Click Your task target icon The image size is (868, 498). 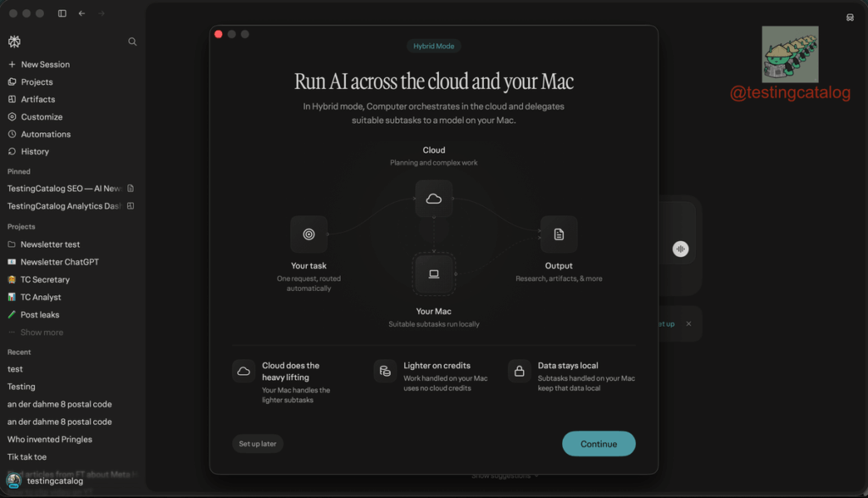(309, 234)
